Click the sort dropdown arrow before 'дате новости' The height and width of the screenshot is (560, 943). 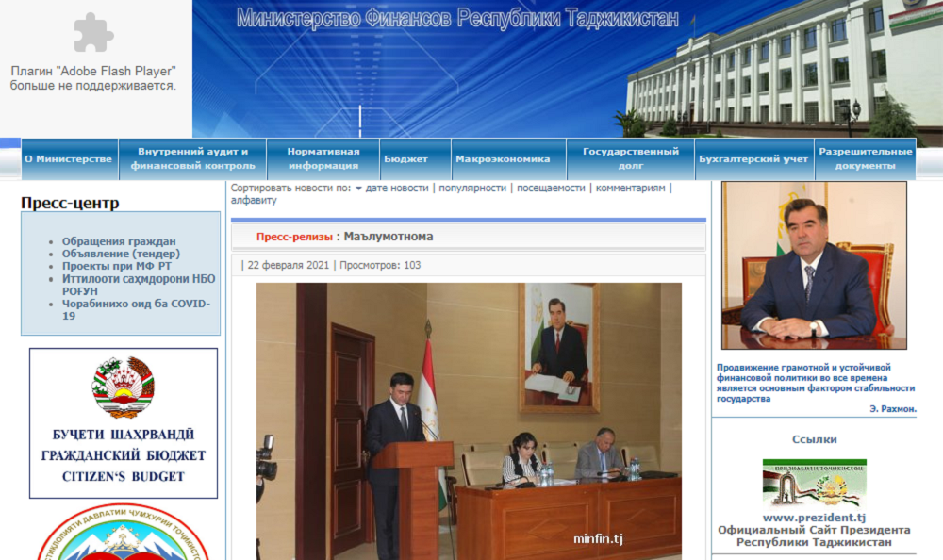(x=358, y=189)
